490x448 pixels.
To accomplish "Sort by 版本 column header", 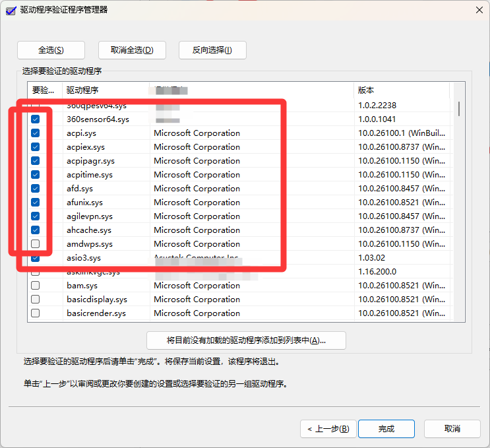I will (x=402, y=90).
